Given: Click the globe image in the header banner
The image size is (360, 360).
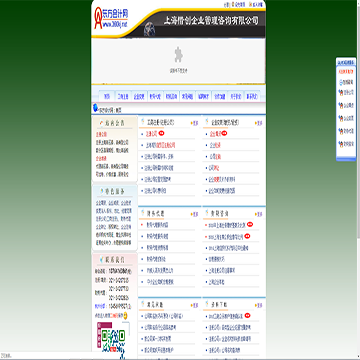Looking at the screenshot, I should tap(149, 29).
